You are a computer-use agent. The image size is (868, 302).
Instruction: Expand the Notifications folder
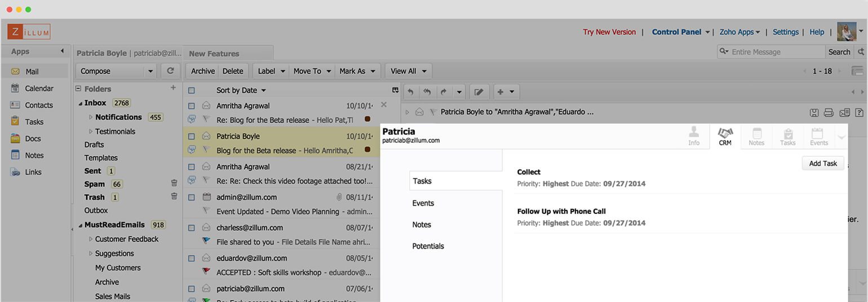(x=91, y=117)
